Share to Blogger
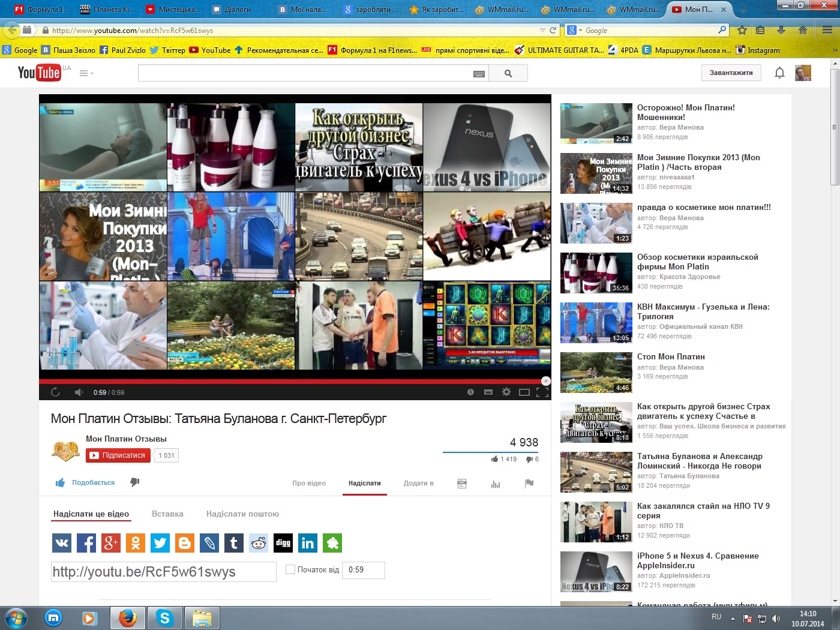Viewport: 840px width, 630px height. (185, 543)
